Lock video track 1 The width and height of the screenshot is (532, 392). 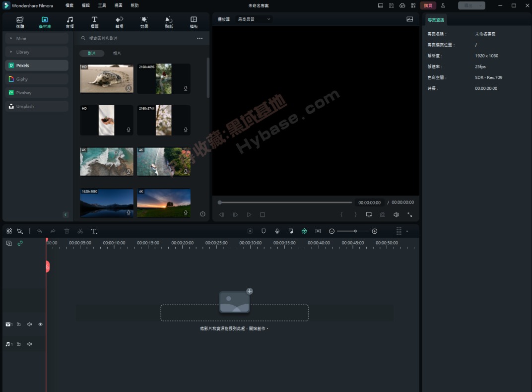point(19,324)
